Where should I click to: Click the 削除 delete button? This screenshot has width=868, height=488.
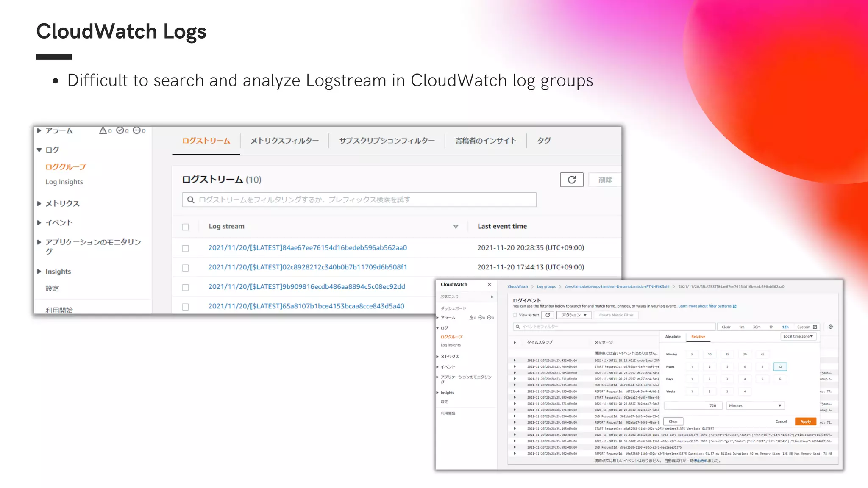click(605, 180)
